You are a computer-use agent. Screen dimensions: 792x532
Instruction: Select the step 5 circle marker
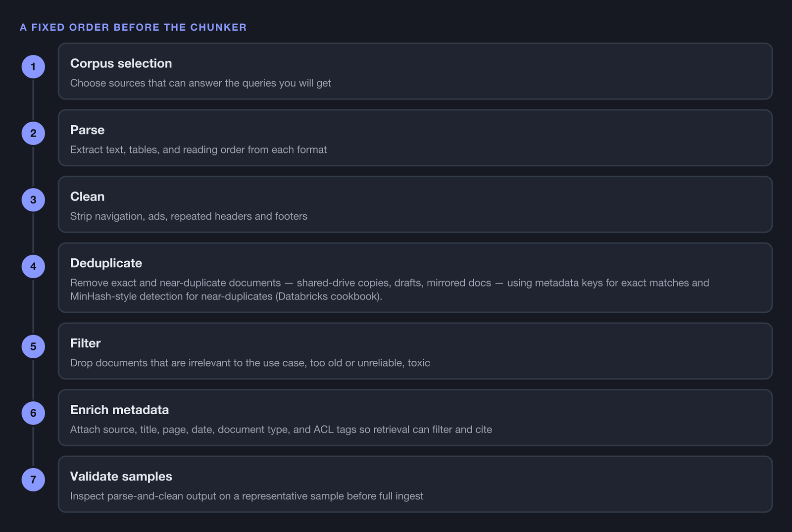[x=33, y=346]
